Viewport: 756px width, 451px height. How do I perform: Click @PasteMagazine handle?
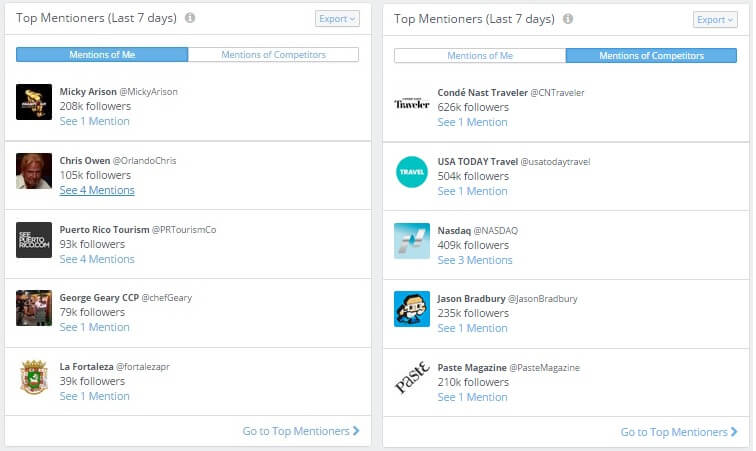pyautogui.click(x=545, y=368)
